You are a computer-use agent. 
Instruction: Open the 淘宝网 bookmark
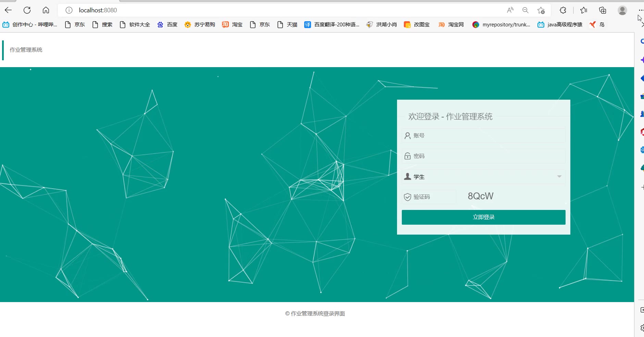point(451,25)
